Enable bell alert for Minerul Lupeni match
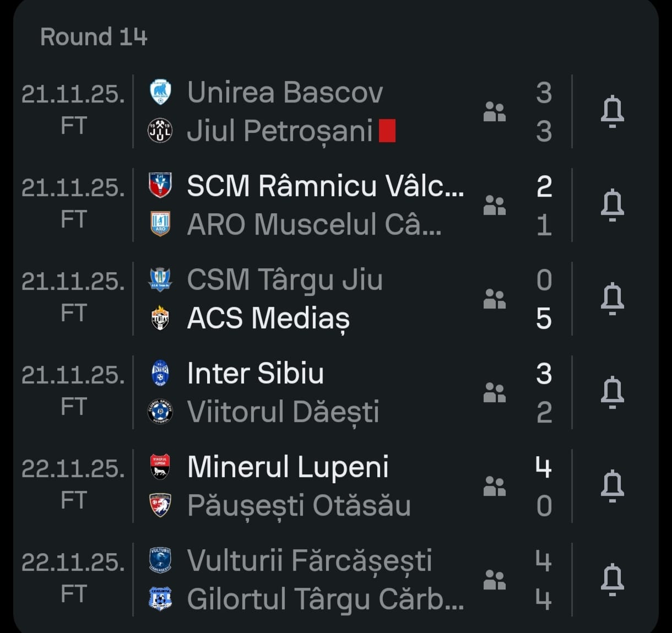Viewport: 672px width, 633px height. pos(611,486)
